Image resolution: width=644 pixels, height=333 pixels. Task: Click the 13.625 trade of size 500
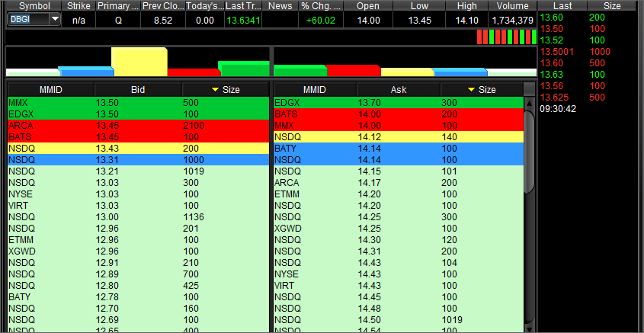573,98
